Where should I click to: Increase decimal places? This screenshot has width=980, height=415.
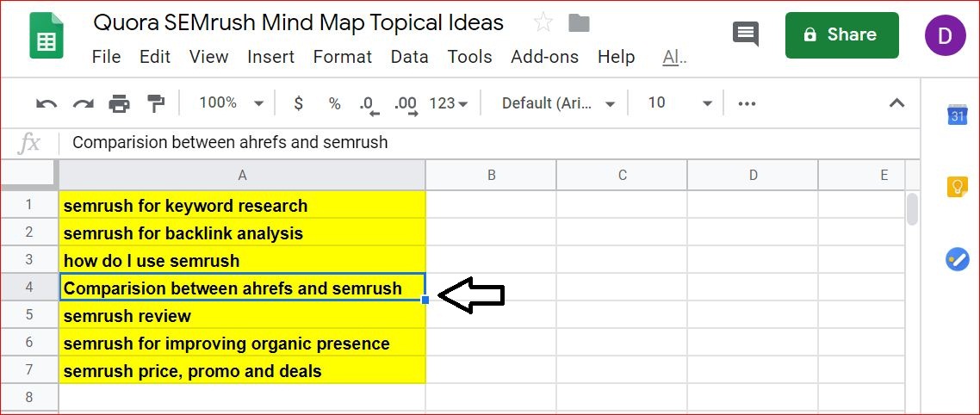406,104
